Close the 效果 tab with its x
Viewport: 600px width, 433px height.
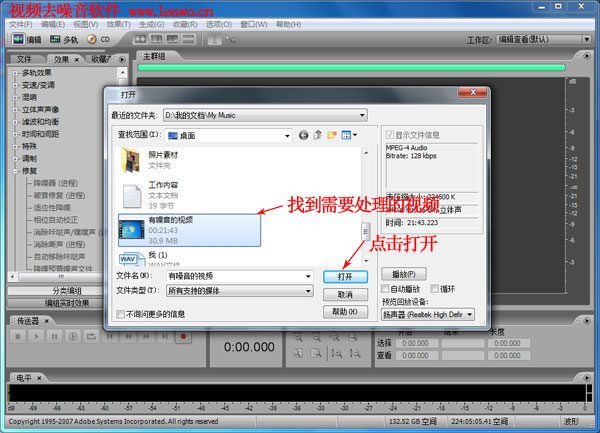pyautogui.click(x=77, y=60)
